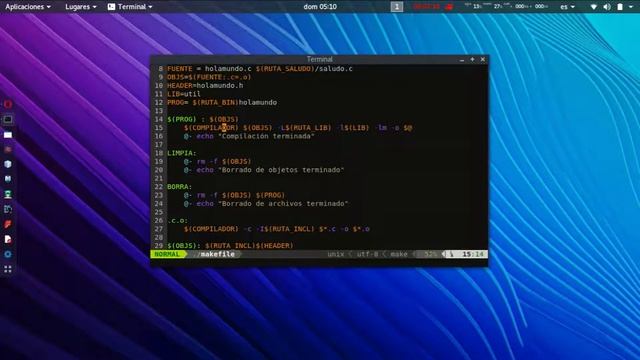Click the Terminal window title bar text

coord(320,60)
